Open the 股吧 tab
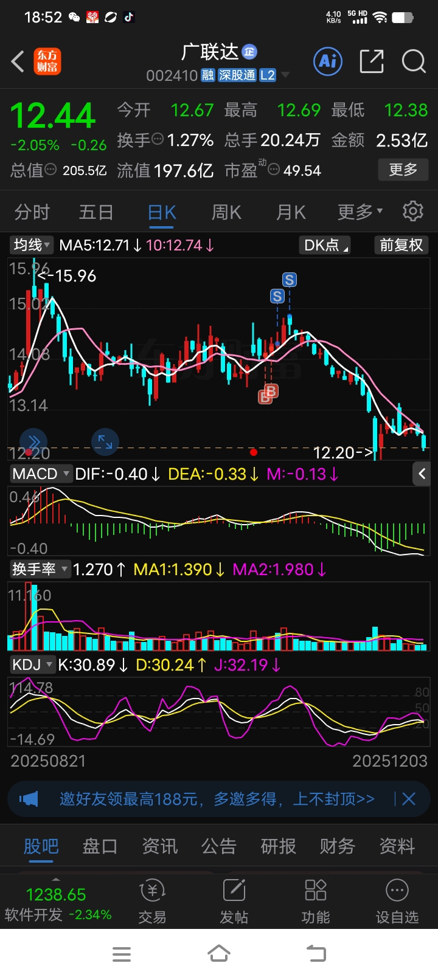The width and height of the screenshot is (438, 980). pyautogui.click(x=41, y=846)
